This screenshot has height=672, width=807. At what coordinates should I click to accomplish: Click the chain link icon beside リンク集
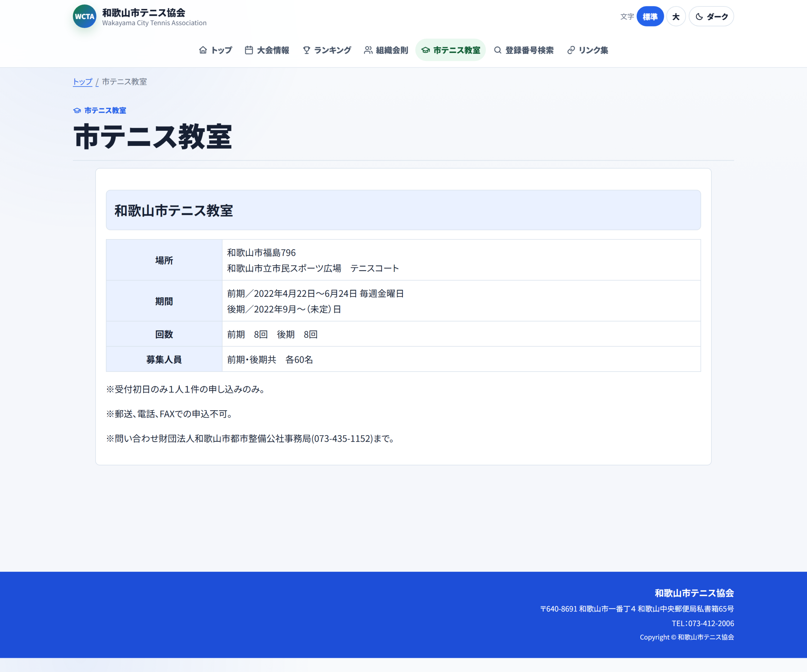tap(571, 50)
